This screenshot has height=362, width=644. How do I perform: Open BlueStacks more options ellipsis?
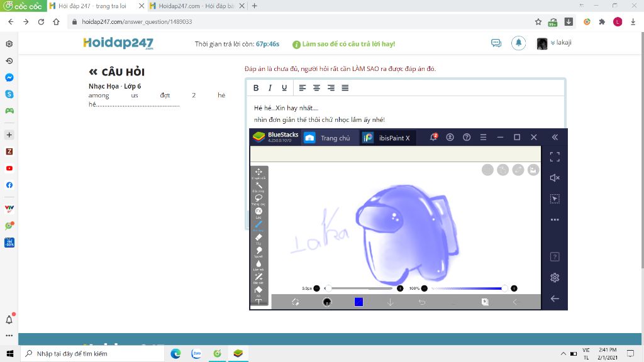click(x=555, y=219)
